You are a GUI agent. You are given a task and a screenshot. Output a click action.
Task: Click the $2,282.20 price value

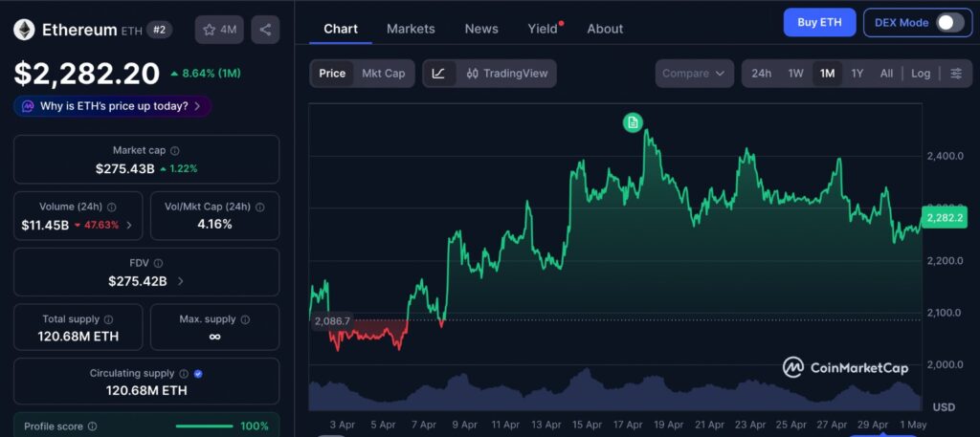click(x=87, y=74)
